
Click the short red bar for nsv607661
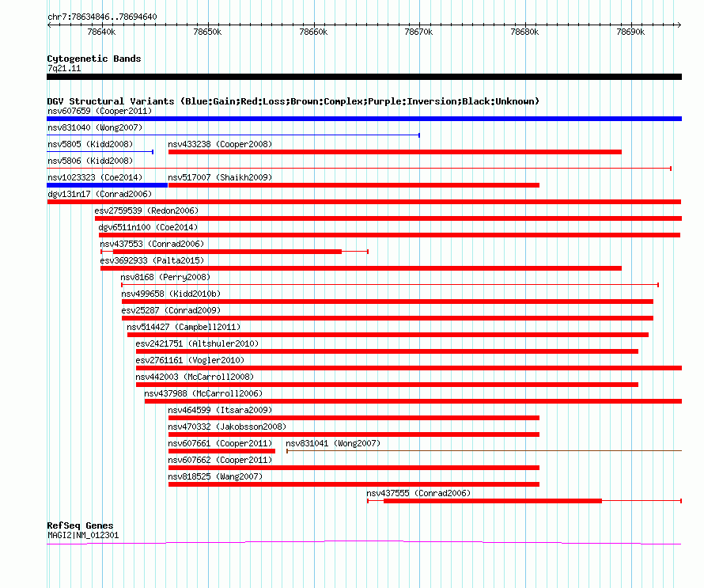(221, 451)
